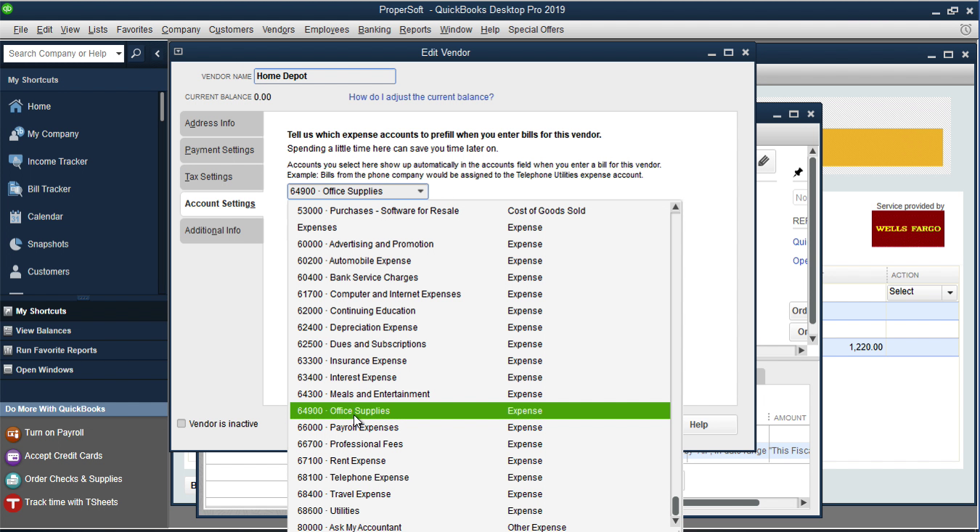The image size is (980, 532).
Task: Select 60200 Automobile Expense account
Action: [x=479, y=261]
